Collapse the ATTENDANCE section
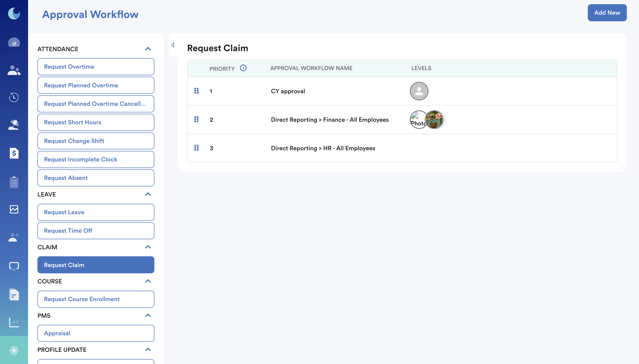639x364 pixels. point(148,49)
